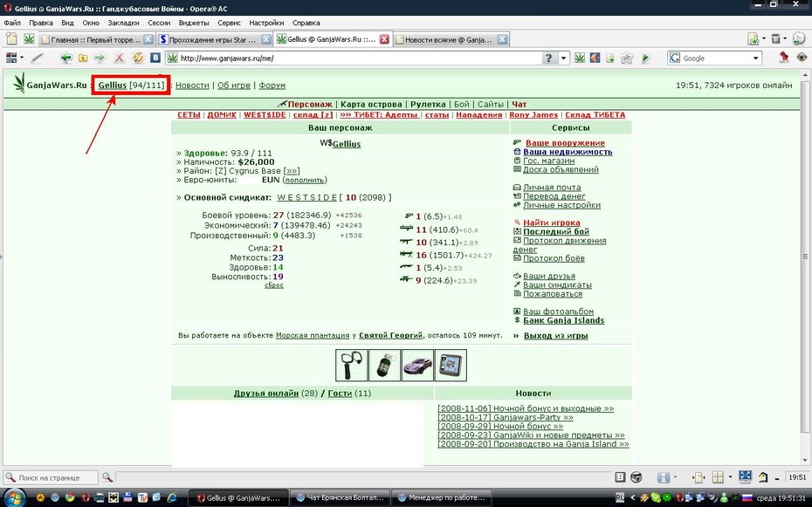Click the find magnifier icon in the bottom bar

pos(107,477)
